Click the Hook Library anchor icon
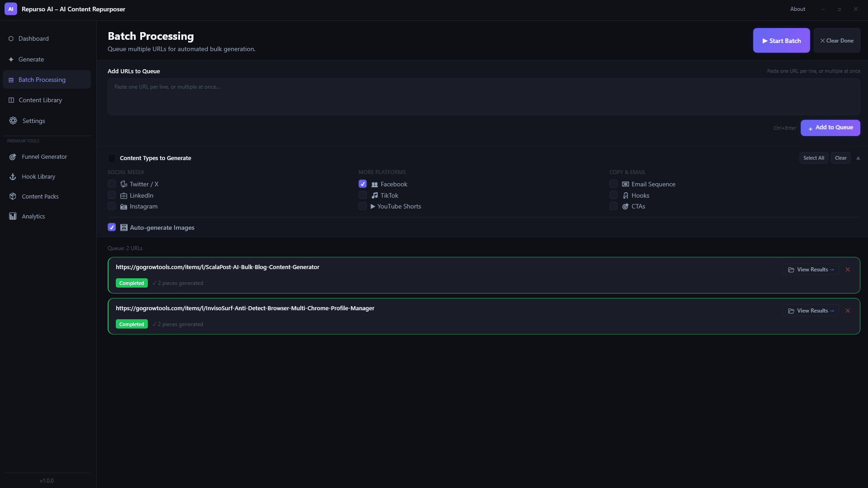The height and width of the screenshot is (488, 868). [13, 177]
